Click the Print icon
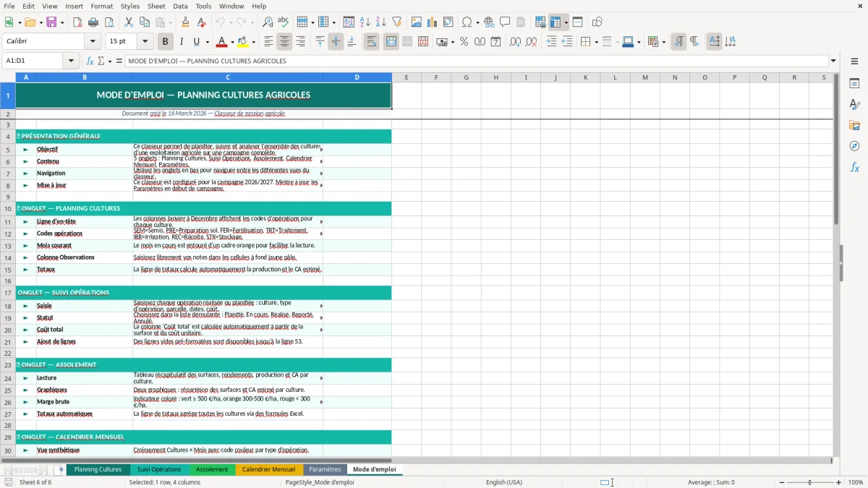Image resolution: width=868 pixels, height=488 pixels. click(93, 22)
